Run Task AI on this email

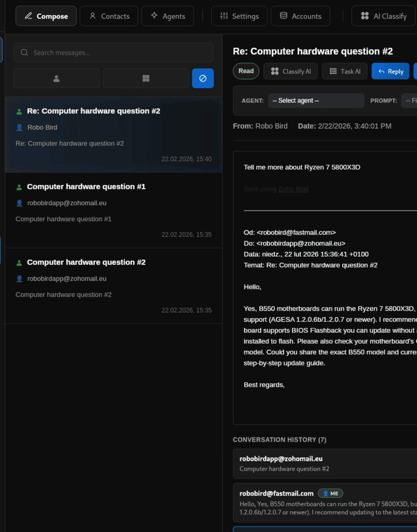click(x=345, y=71)
